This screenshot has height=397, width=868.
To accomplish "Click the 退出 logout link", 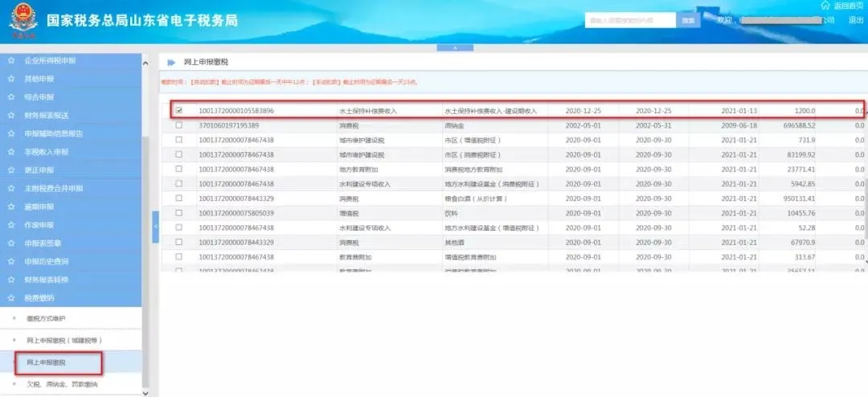I will [856, 20].
